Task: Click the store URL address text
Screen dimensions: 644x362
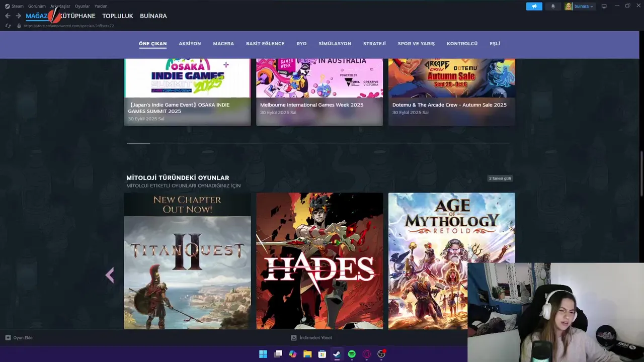Action: [x=69, y=26]
